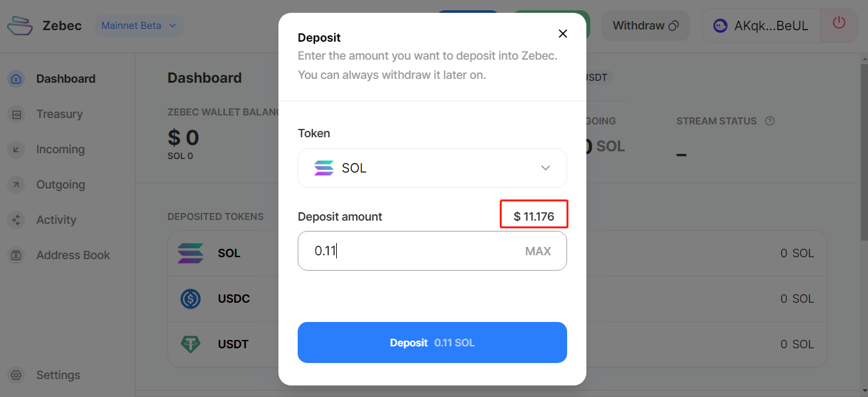
Task: Click the Zebec logo icon
Action: 20,26
